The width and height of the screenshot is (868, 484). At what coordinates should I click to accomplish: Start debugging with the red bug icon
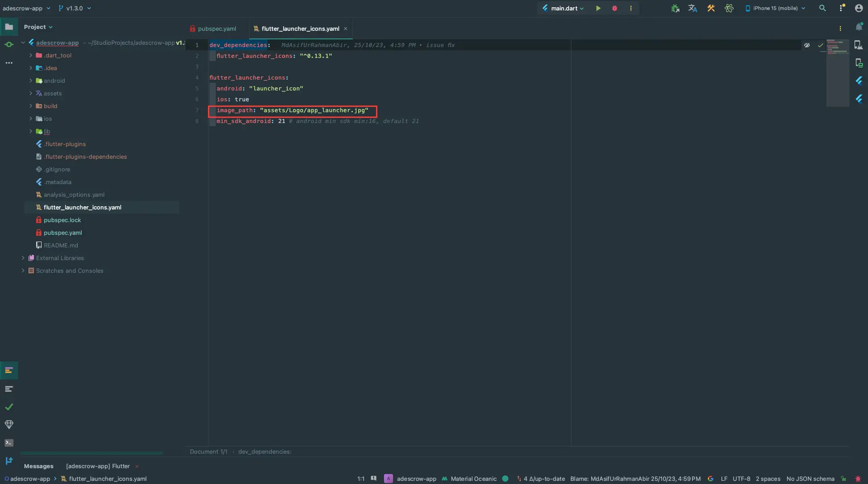[614, 8]
